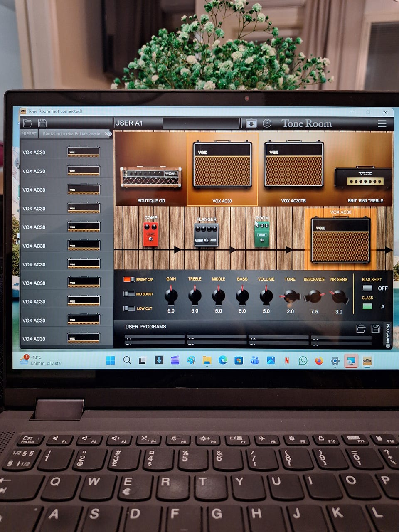This screenshot has width=399, height=532.
Task: Select the green ROOM reverb pedal
Action: pos(262,234)
